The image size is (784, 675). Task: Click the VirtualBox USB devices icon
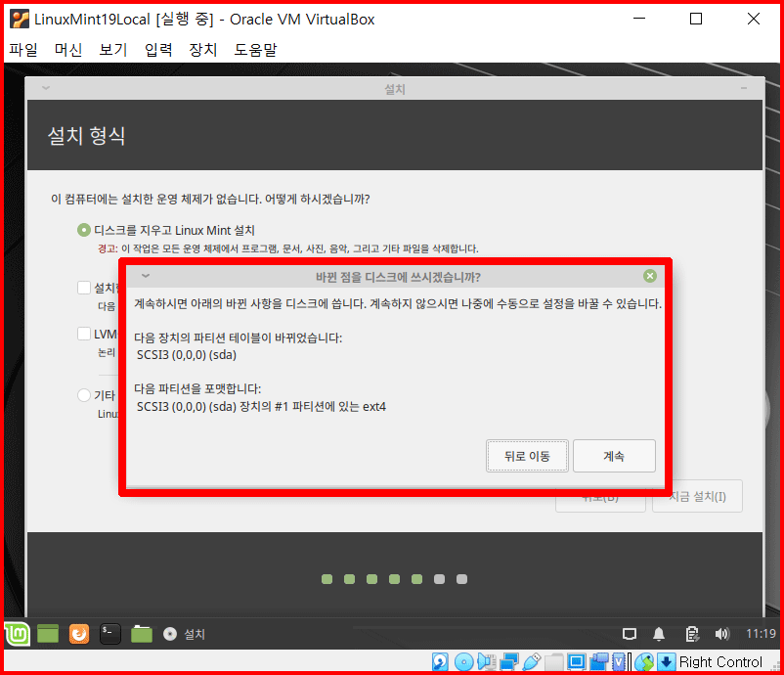click(532, 662)
